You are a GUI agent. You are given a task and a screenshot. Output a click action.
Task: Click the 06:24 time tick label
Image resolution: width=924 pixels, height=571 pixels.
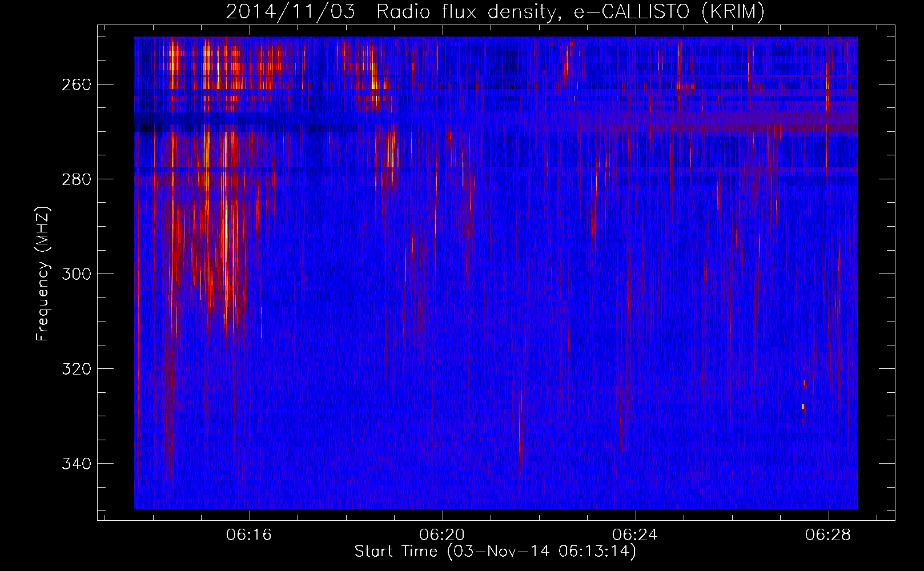click(x=635, y=535)
